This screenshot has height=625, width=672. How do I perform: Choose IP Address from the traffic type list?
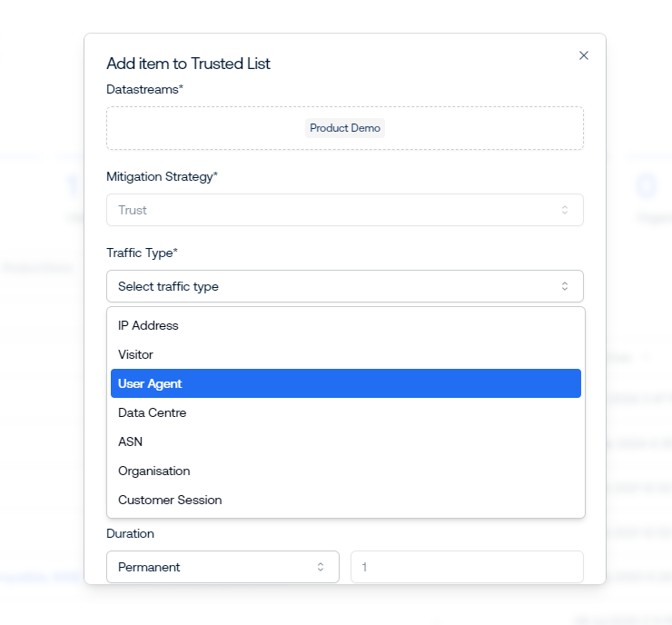click(149, 325)
